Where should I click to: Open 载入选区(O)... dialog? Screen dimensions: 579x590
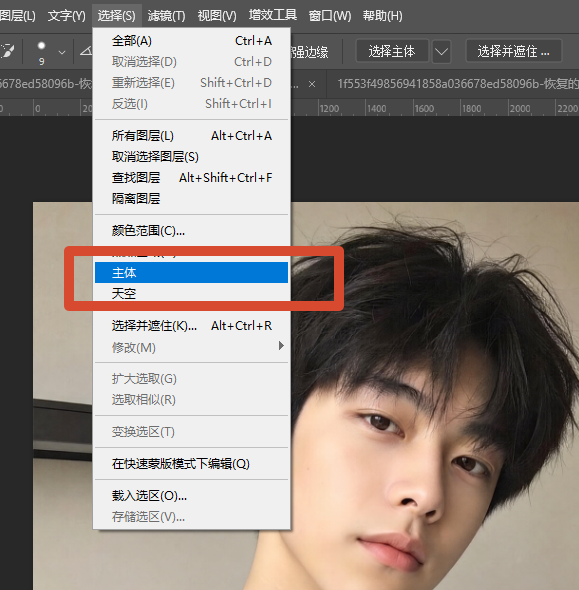pos(191,496)
